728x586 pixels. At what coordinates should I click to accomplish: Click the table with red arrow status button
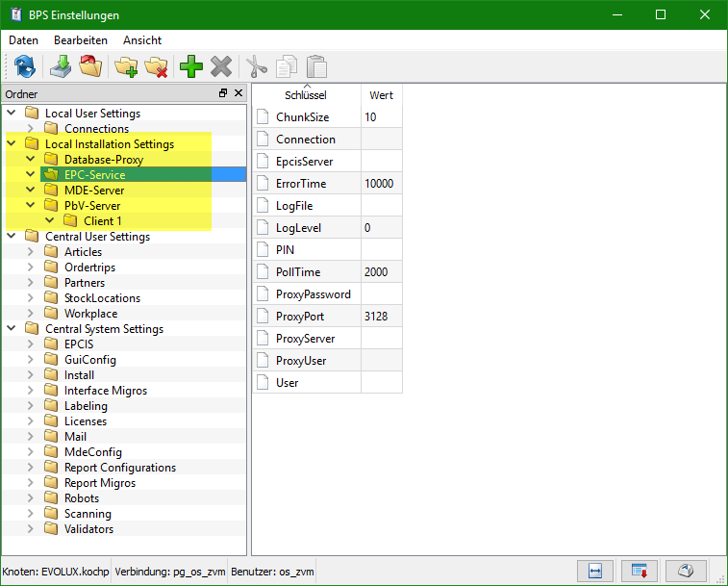(639, 571)
